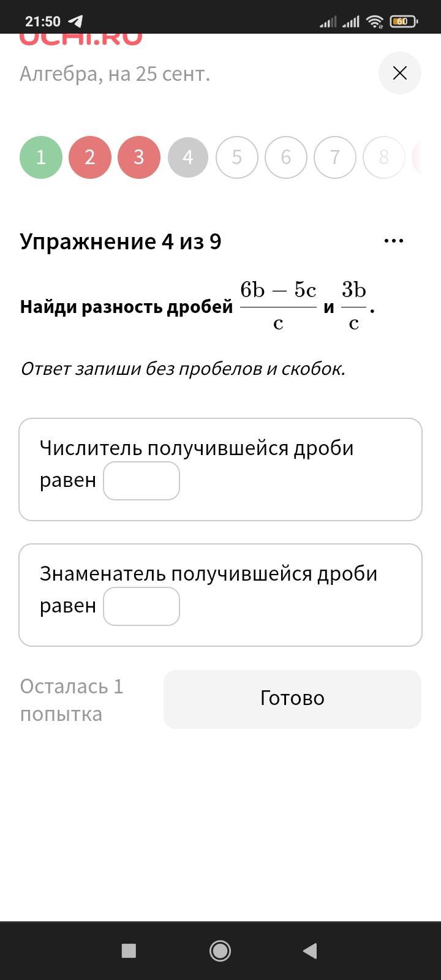Click the numerator answer input field
The image size is (441, 980).
coord(141,481)
